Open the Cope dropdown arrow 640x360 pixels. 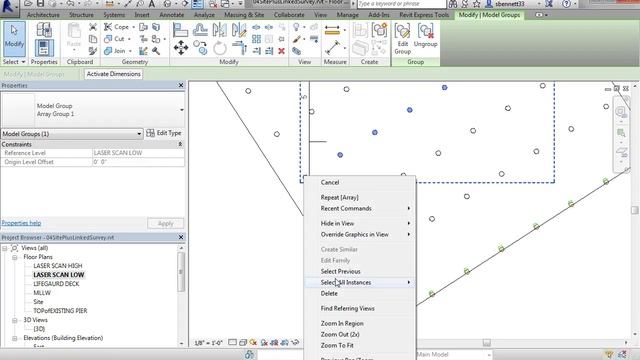coord(133,27)
